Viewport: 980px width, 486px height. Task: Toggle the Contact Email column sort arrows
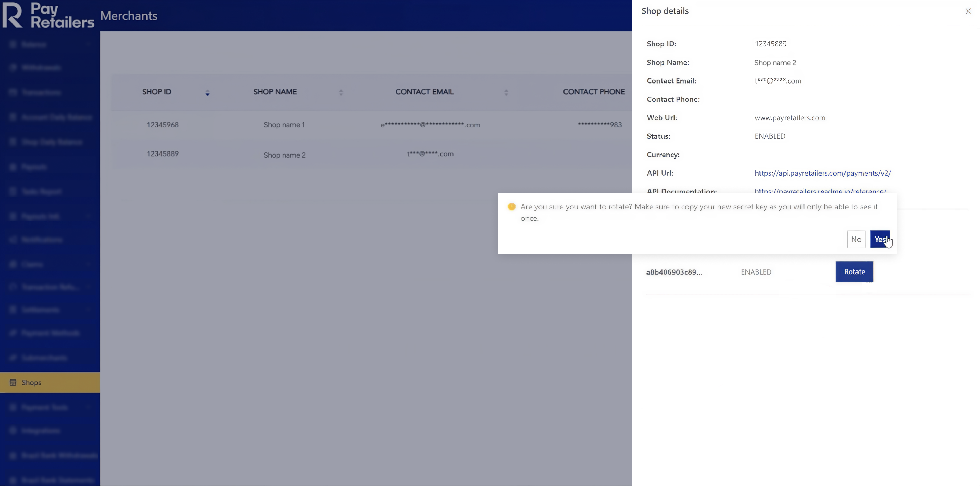point(506,92)
